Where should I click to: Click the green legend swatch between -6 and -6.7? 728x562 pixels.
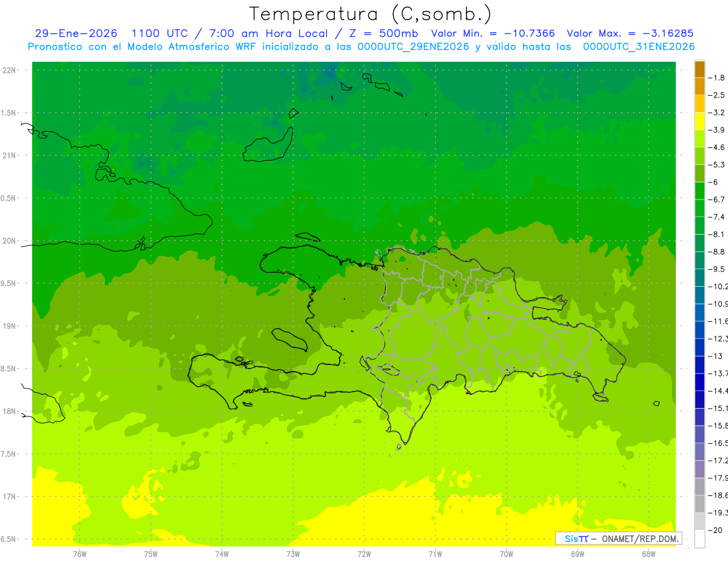(x=699, y=191)
